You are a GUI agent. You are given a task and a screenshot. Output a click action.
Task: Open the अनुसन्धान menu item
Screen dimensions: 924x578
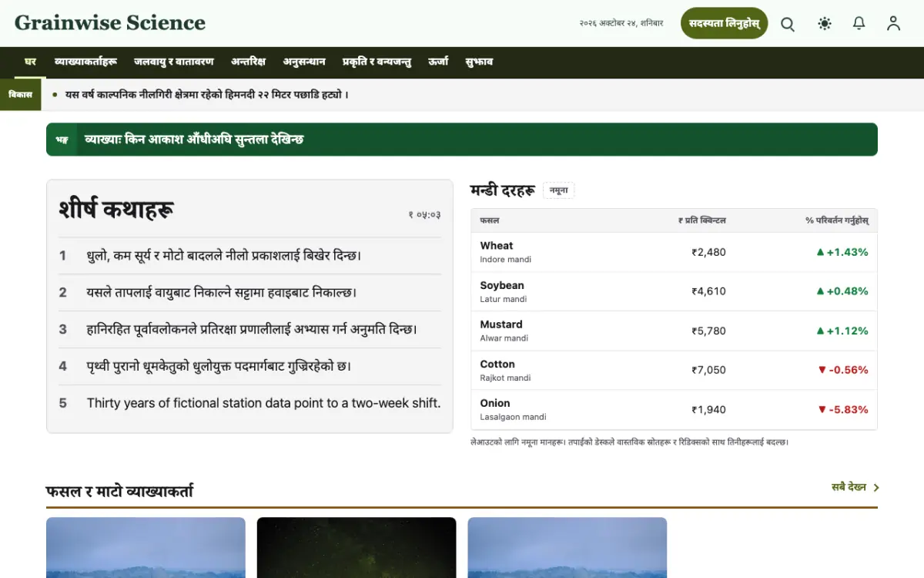[304, 62]
